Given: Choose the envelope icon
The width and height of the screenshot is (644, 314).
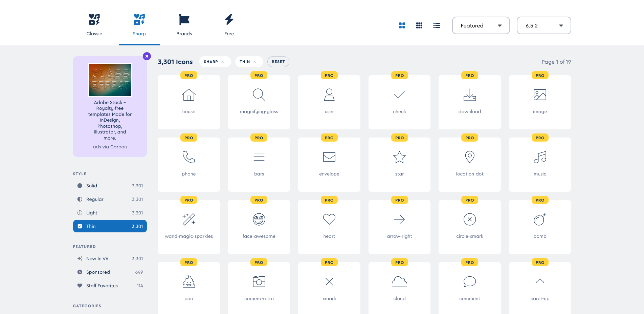Looking at the screenshot, I should tap(329, 164).
